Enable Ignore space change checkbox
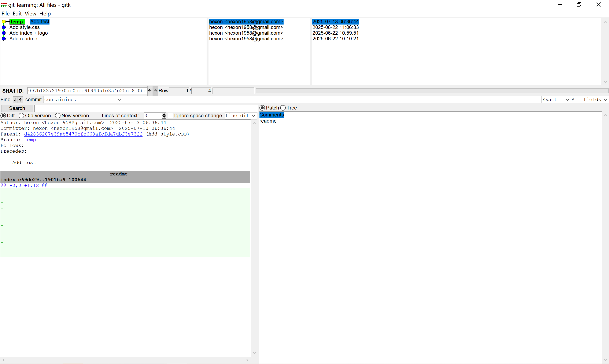609x364 pixels. click(x=170, y=116)
